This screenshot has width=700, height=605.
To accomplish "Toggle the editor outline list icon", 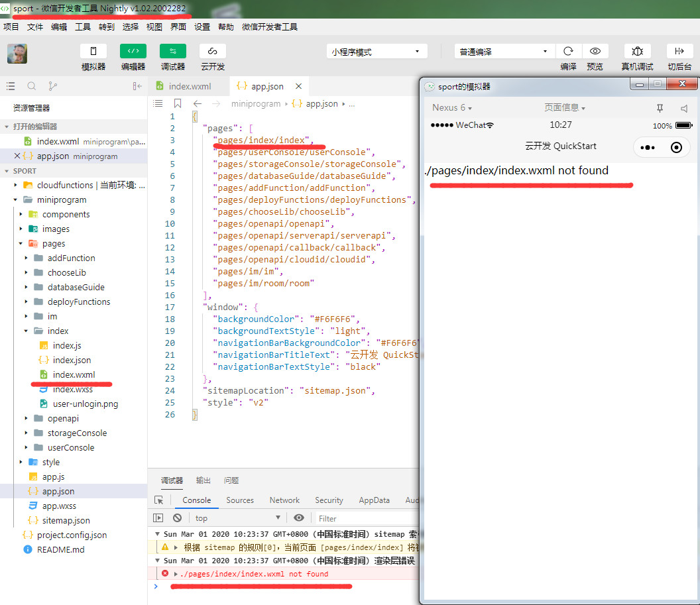I will 158,103.
